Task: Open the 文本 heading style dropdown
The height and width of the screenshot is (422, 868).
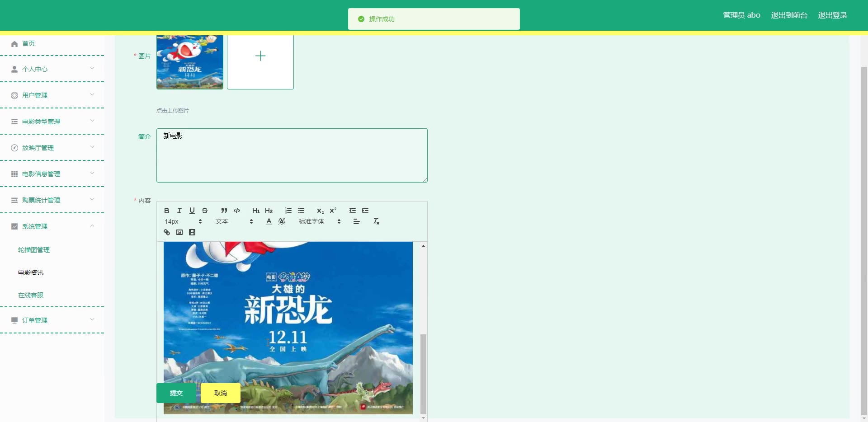Action: tap(234, 221)
